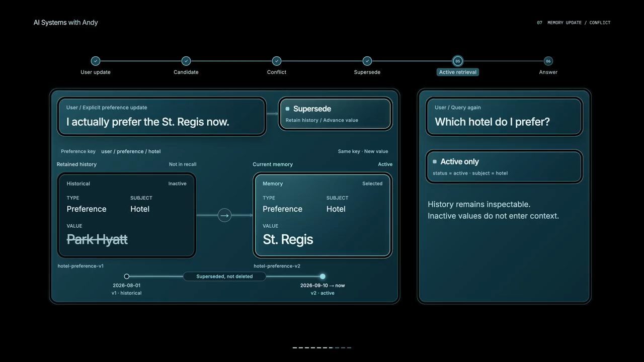Click the Active label above current memory
This screenshot has width=644, height=362.
[385, 164]
